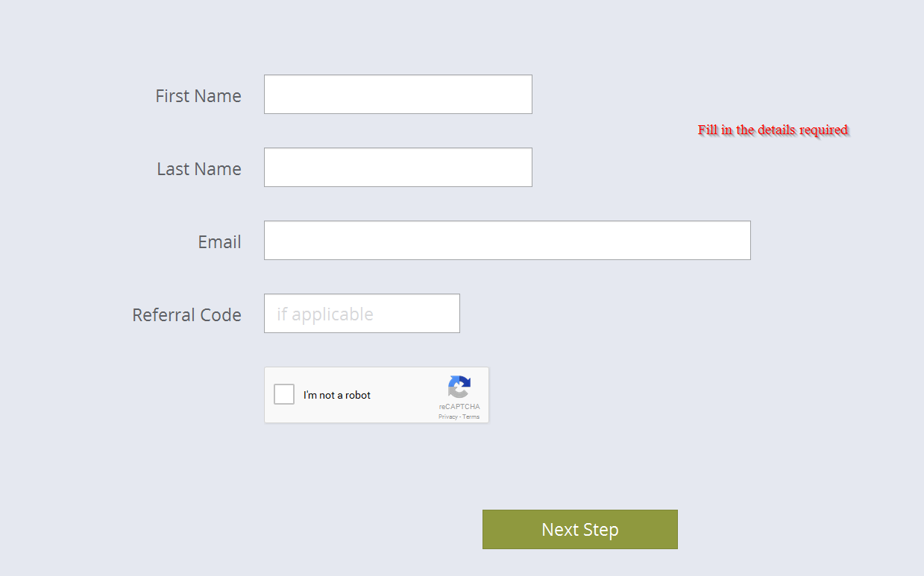This screenshot has width=924, height=576.
Task: Open the reCAPTCHA Terms link
Action: click(x=471, y=417)
